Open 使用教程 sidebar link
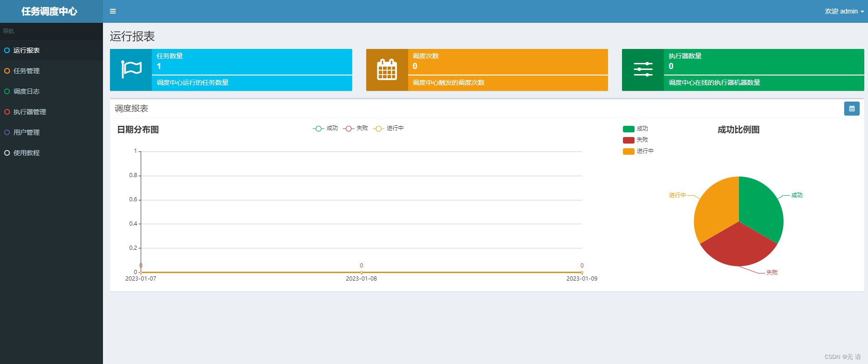The image size is (868, 364). click(x=51, y=153)
